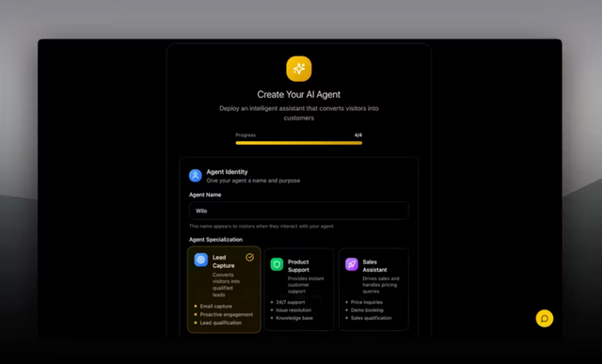Screen dimensions: 602x364
Task: Click the Lead qualification bullet item
Action: coord(221,323)
